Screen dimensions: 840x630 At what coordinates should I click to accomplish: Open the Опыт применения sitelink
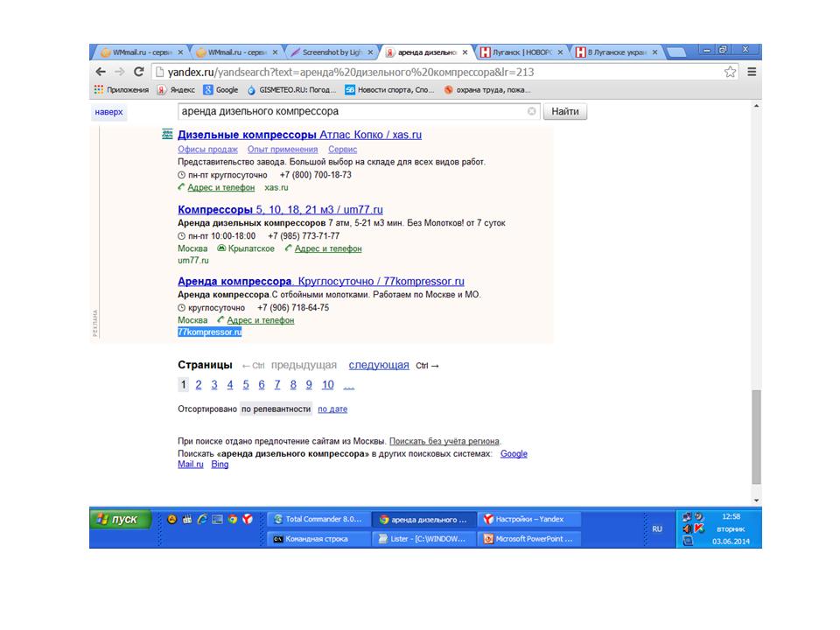pos(283,150)
